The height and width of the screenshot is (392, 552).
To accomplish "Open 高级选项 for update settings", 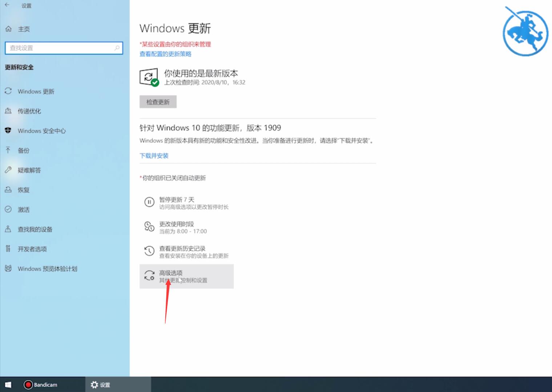I will point(186,276).
